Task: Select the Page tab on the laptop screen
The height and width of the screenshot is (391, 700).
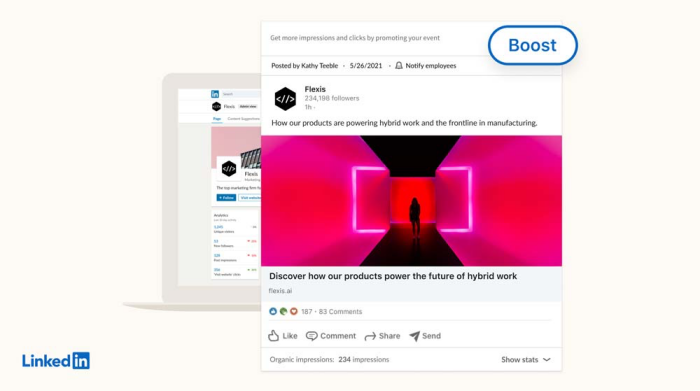Action: [x=217, y=119]
